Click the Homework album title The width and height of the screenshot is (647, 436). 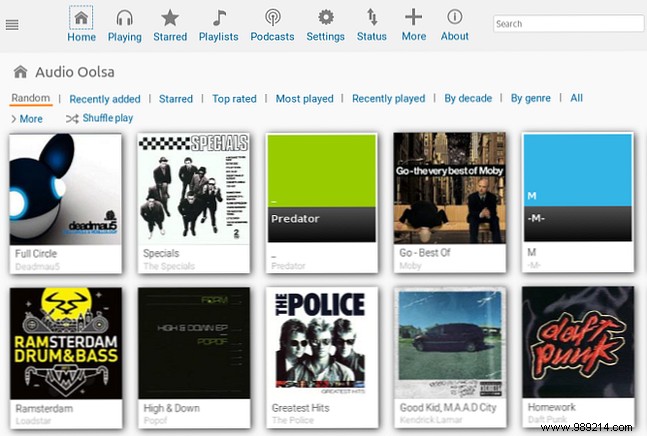coord(551,407)
